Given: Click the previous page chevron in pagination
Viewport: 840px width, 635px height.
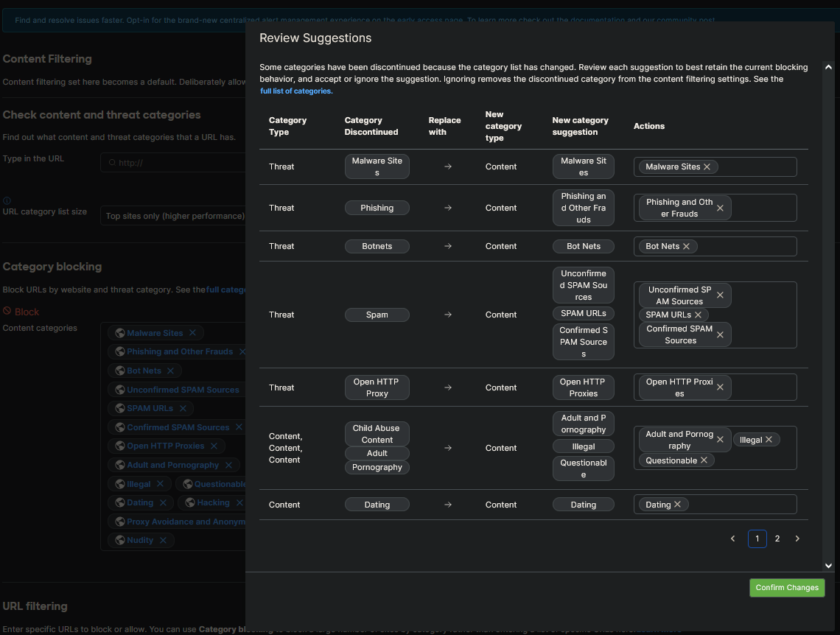Looking at the screenshot, I should tap(732, 538).
